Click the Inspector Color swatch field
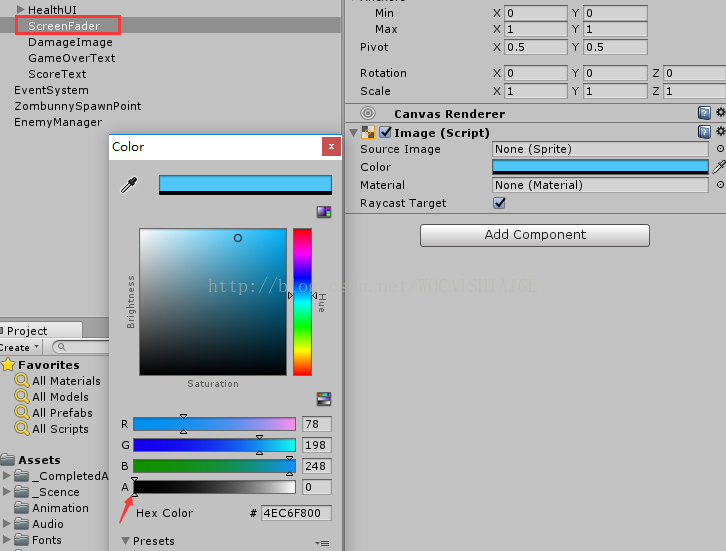This screenshot has height=551, width=726. (600, 167)
